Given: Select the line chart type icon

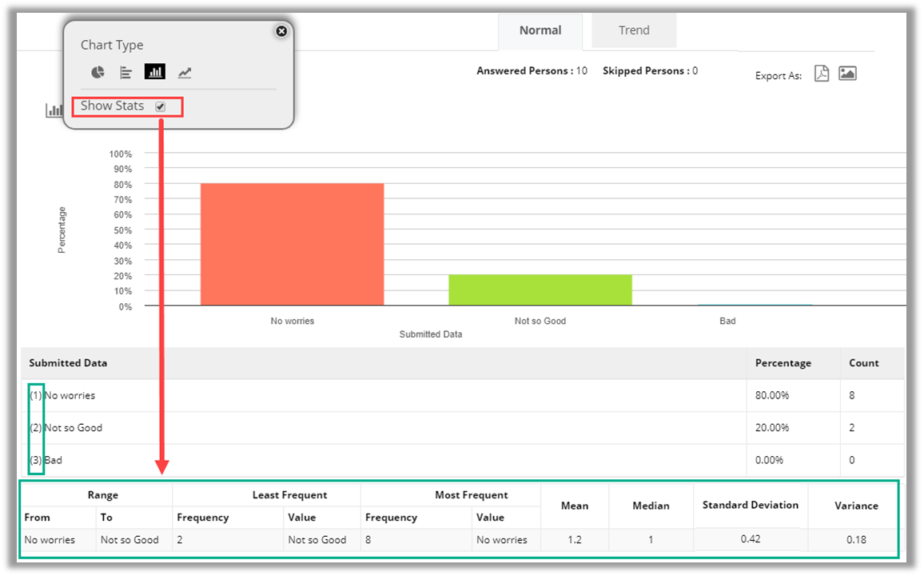Looking at the screenshot, I should coord(185,72).
